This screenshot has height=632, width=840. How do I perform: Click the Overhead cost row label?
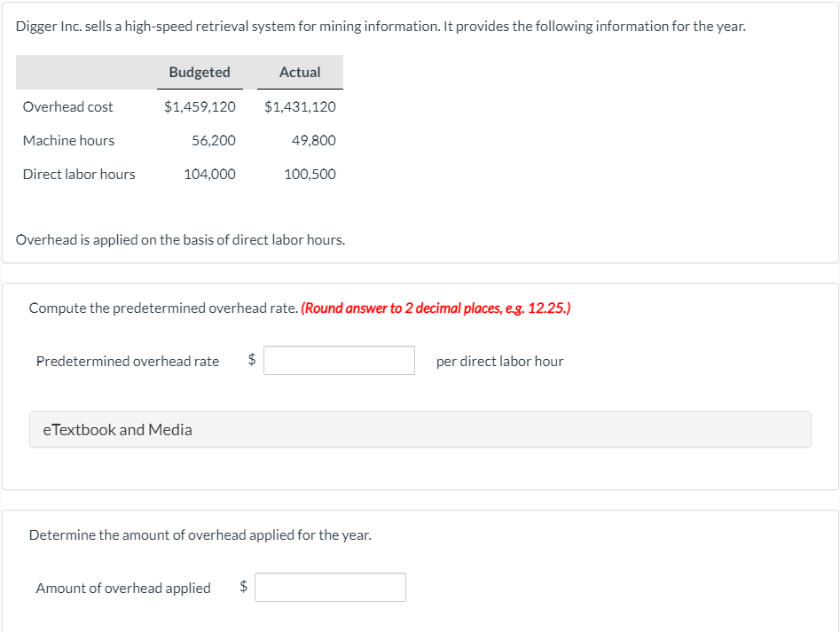[68, 106]
